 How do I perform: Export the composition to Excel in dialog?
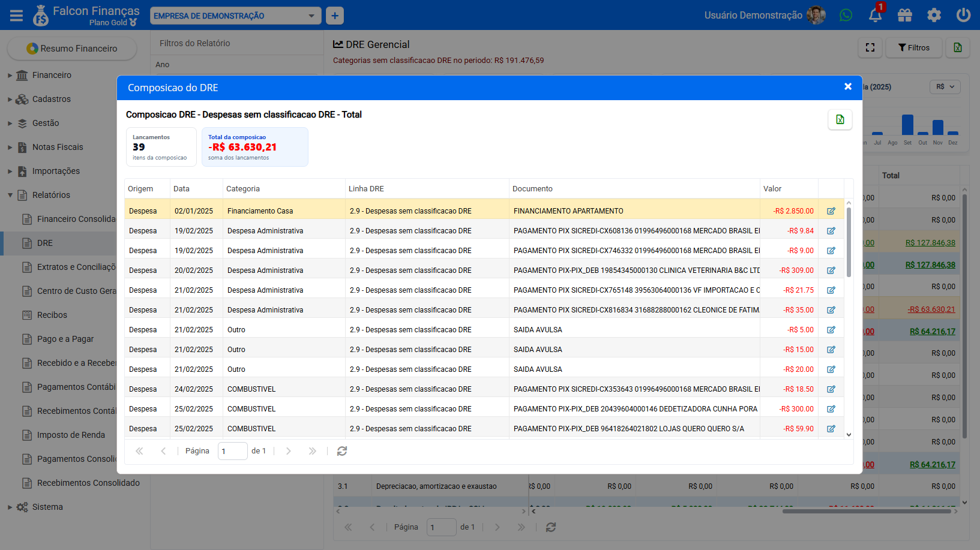point(840,119)
